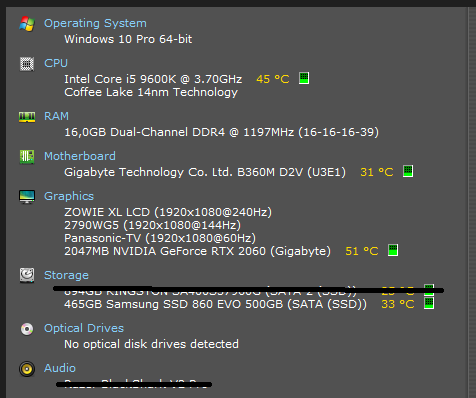Select the Coffee Lake 14nm Technology line

tap(151, 92)
